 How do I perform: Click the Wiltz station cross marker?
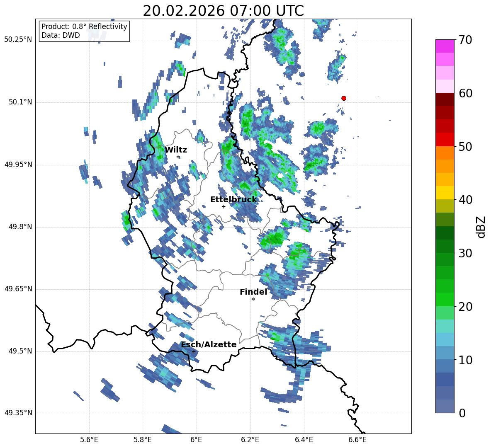(x=178, y=157)
